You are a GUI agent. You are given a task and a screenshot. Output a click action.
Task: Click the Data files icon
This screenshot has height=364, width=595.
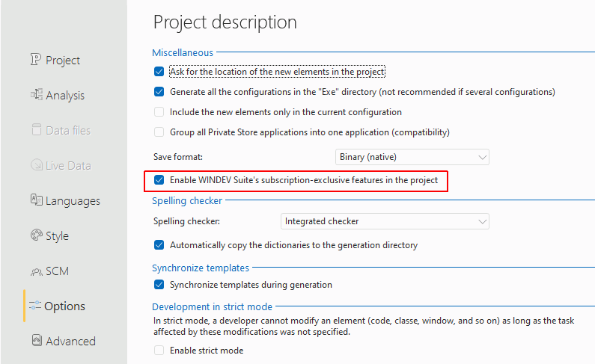(36, 130)
